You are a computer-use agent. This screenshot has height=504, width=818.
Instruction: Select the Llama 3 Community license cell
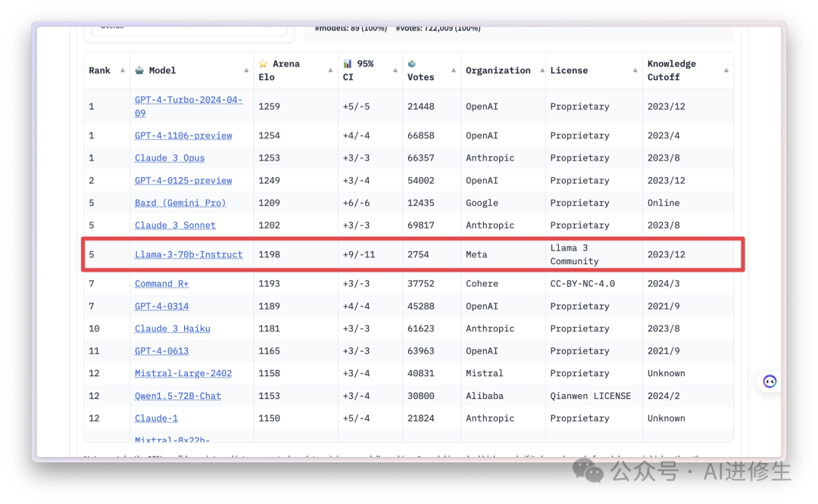click(x=574, y=254)
